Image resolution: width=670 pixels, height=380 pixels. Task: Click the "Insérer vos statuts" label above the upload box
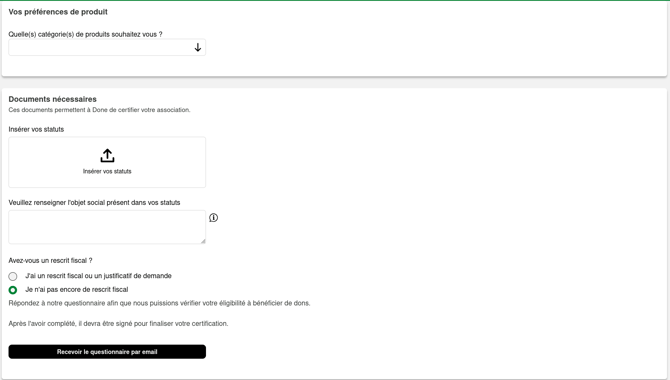coord(36,130)
